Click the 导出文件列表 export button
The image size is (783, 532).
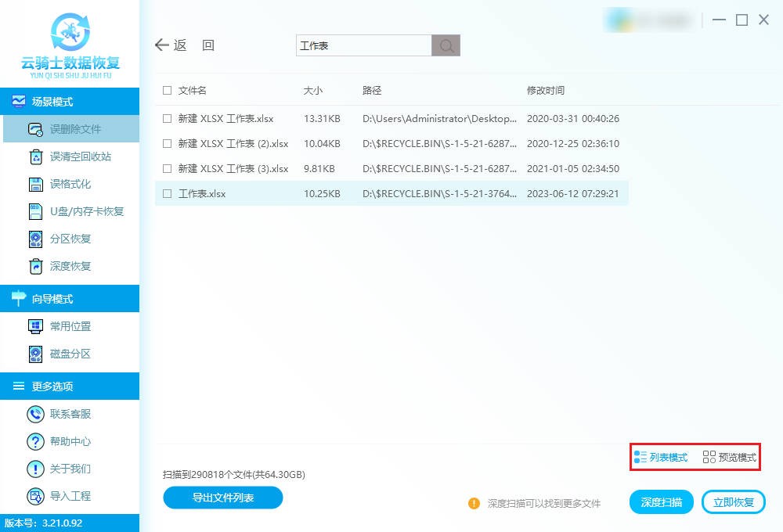[x=222, y=498]
